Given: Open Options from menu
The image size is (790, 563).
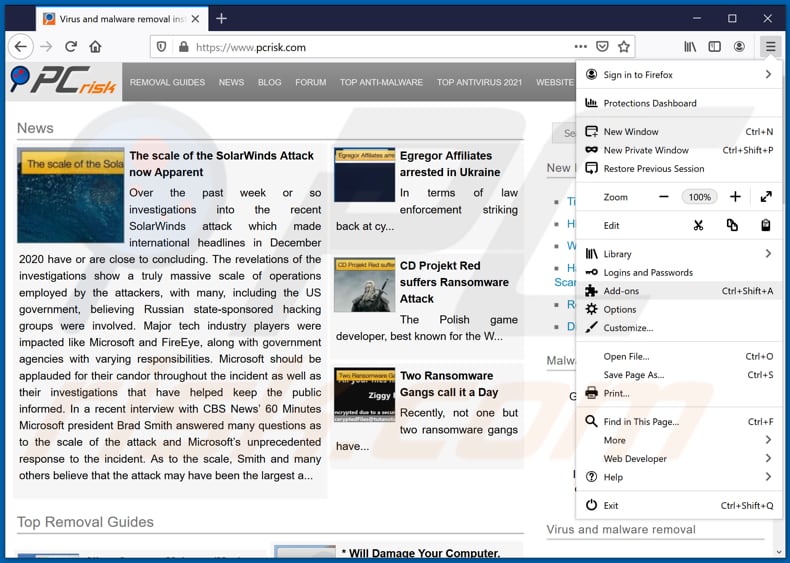Looking at the screenshot, I should point(679,309).
